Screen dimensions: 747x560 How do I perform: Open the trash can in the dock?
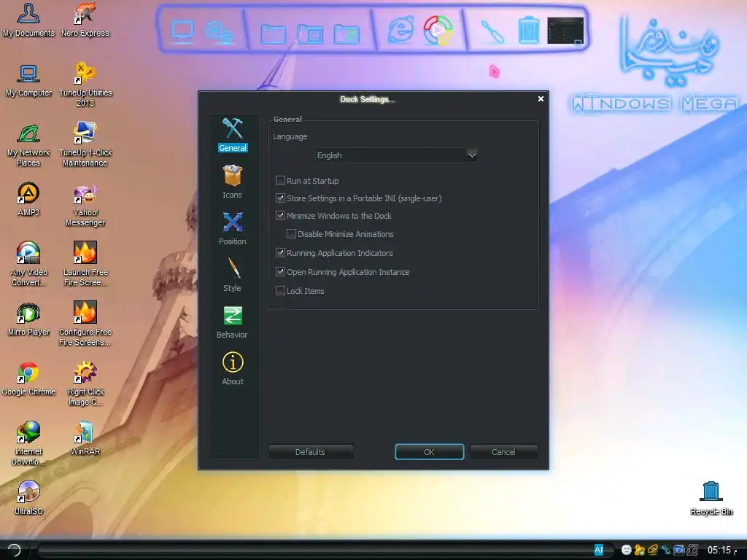click(x=529, y=30)
